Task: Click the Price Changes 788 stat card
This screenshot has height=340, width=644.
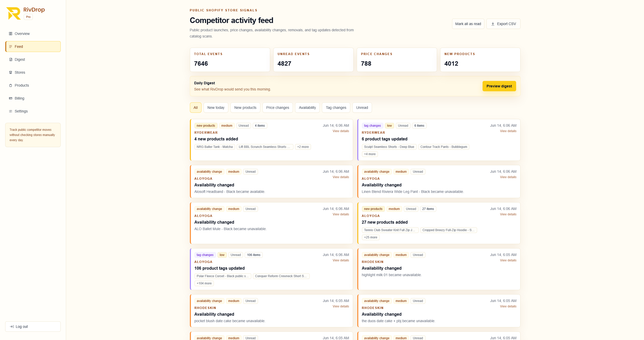Action: (397, 60)
